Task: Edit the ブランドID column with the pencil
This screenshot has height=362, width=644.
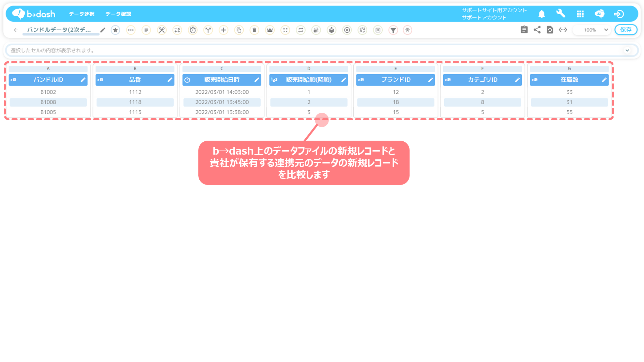Action: pos(430,80)
